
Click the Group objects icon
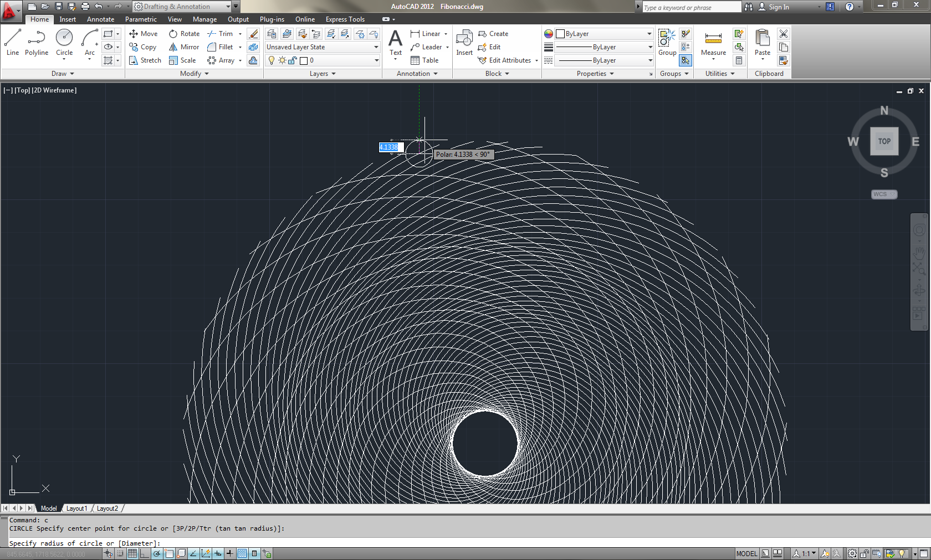pyautogui.click(x=667, y=43)
